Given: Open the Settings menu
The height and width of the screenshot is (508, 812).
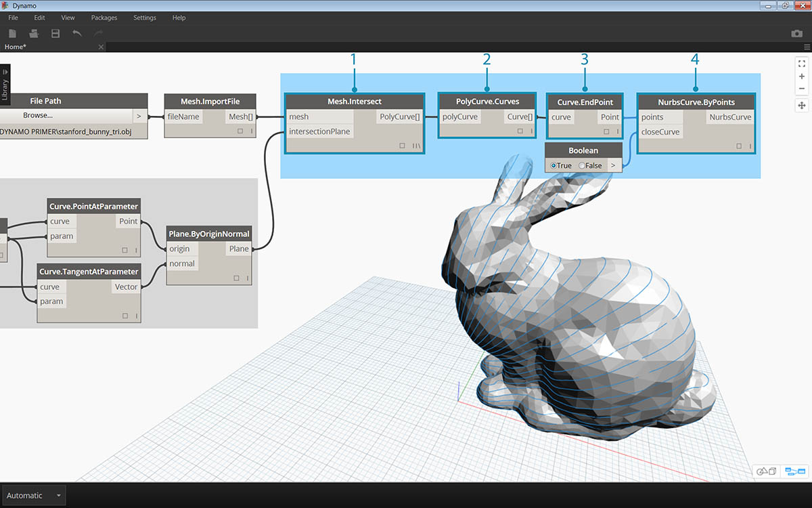Looking at the screenshot, I should (x=144, y=18).
